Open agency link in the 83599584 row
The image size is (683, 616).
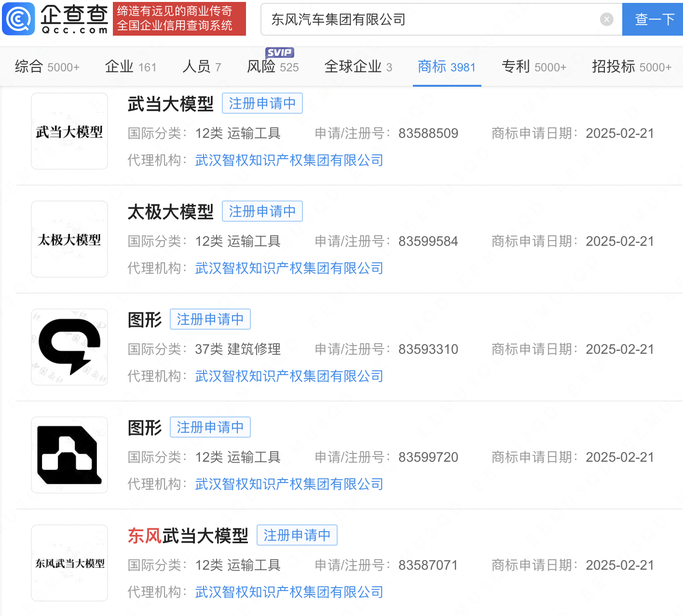289,268
